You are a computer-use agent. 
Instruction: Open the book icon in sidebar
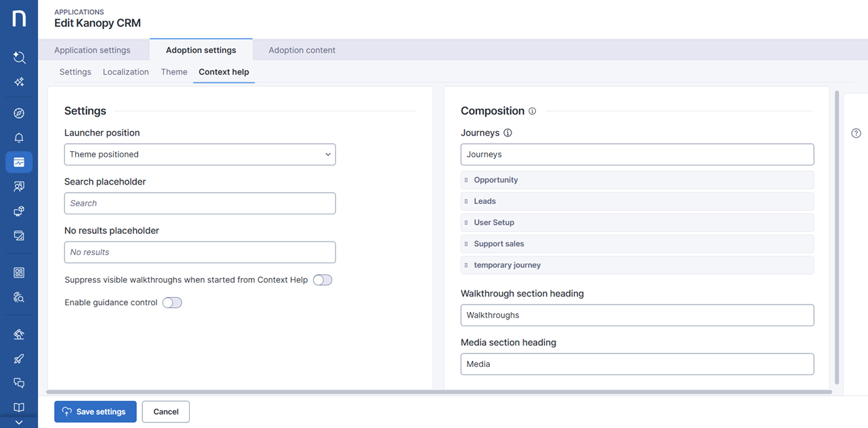[x=19, y=407]
